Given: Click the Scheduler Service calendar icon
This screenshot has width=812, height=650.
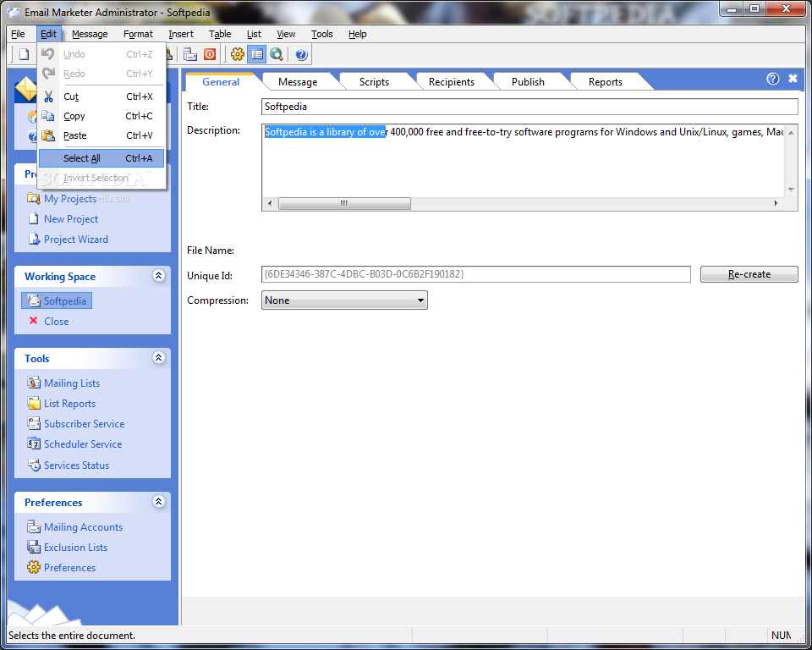Looking at the screenshot, I should [34, 443].
